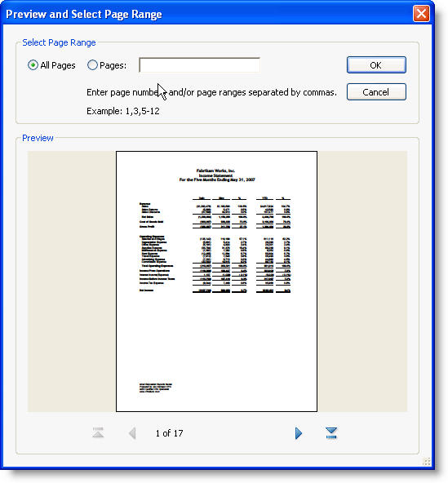This screenshot has height=483, width=448.
Task: Go to the previous preview page
Action: tap(132, 433)
